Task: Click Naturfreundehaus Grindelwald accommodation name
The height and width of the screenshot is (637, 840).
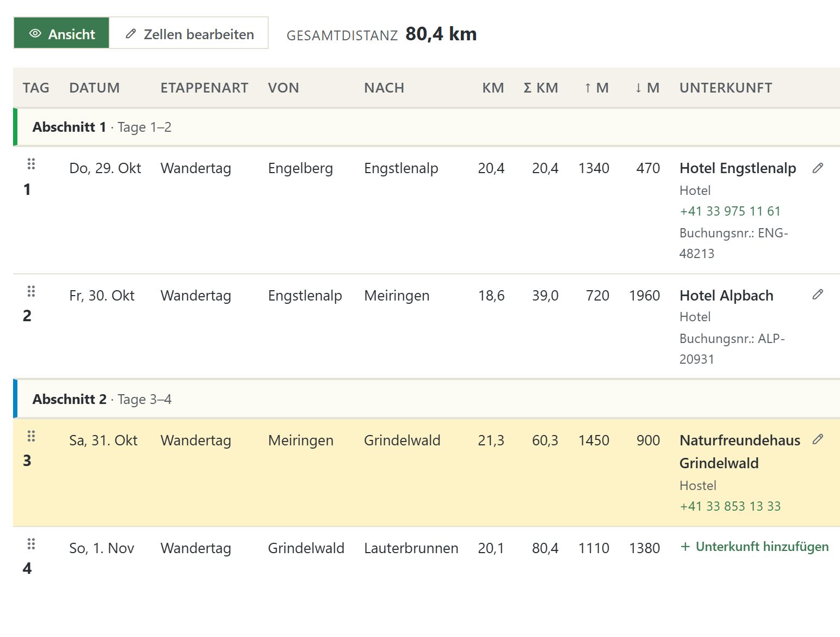Action: (740, 452)
